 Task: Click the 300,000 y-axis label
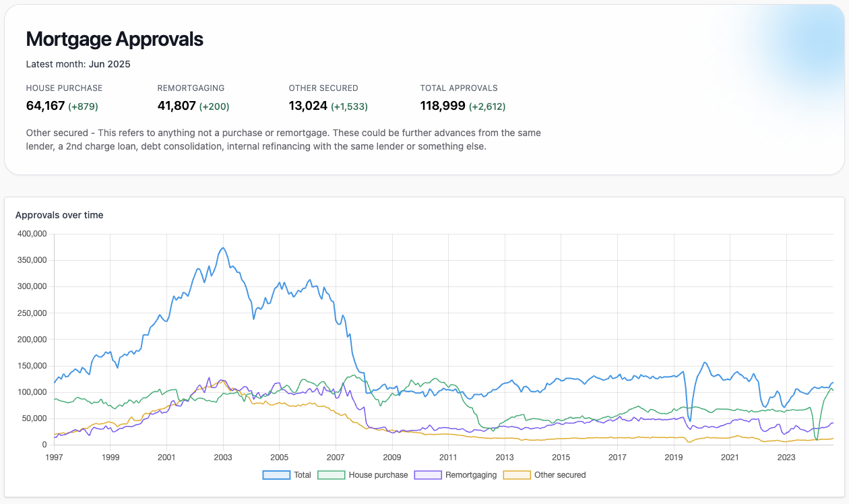(31, 286)
